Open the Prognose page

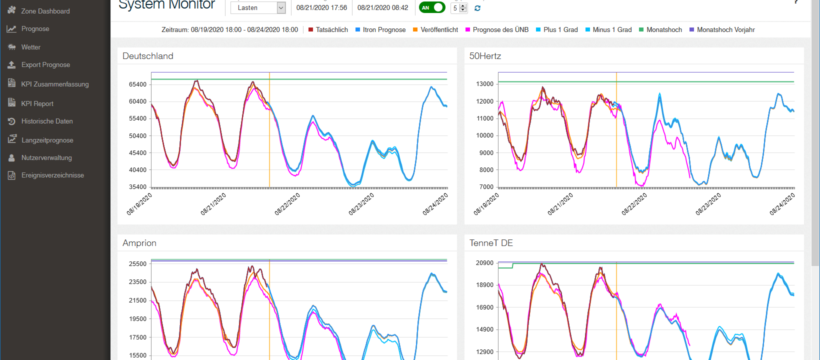click(35, 29)
